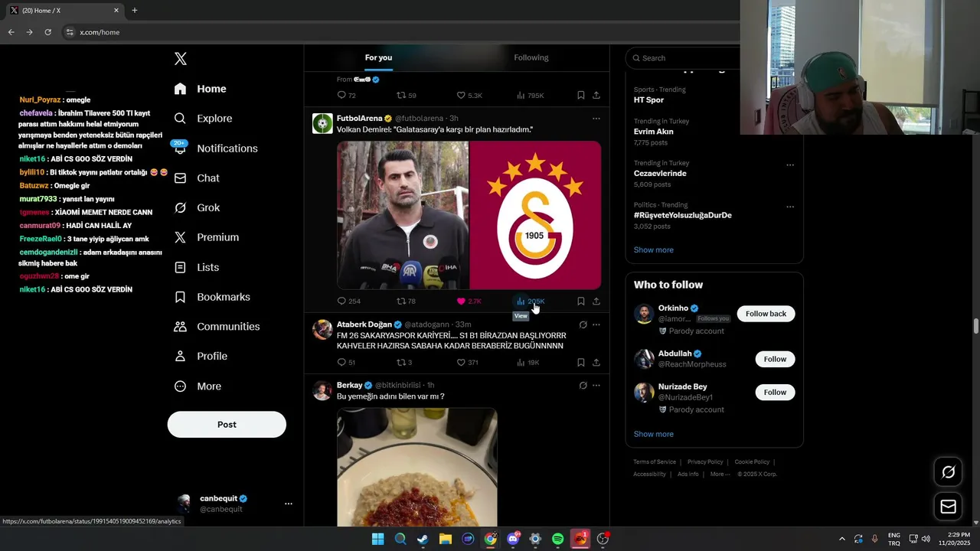Open Premium in the sidebar
The height and width of the screenshot is (551, 980).
pyautogui.click(x=207, y=237)
